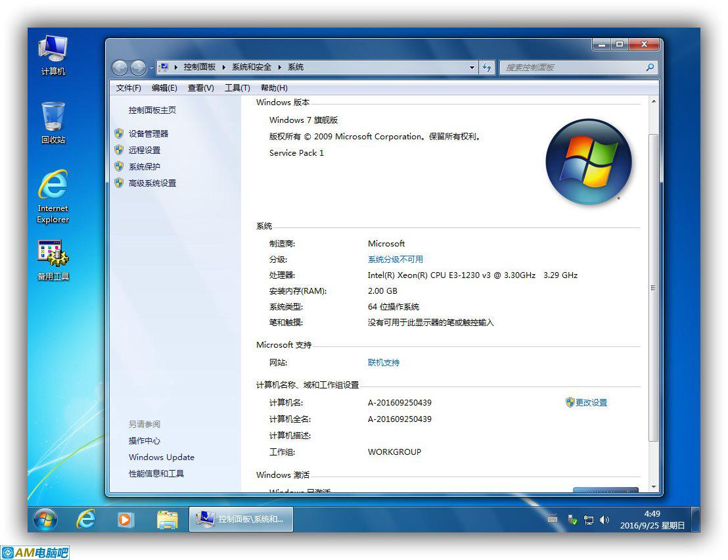Viewport: 728px width, 560px height.
Task: Click the shield icon beside 系统保护
Action: 119,167
